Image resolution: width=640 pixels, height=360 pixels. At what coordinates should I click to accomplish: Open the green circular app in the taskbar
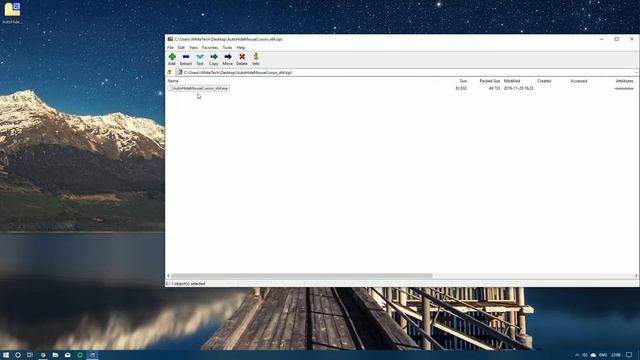click(x=80, y=355)
